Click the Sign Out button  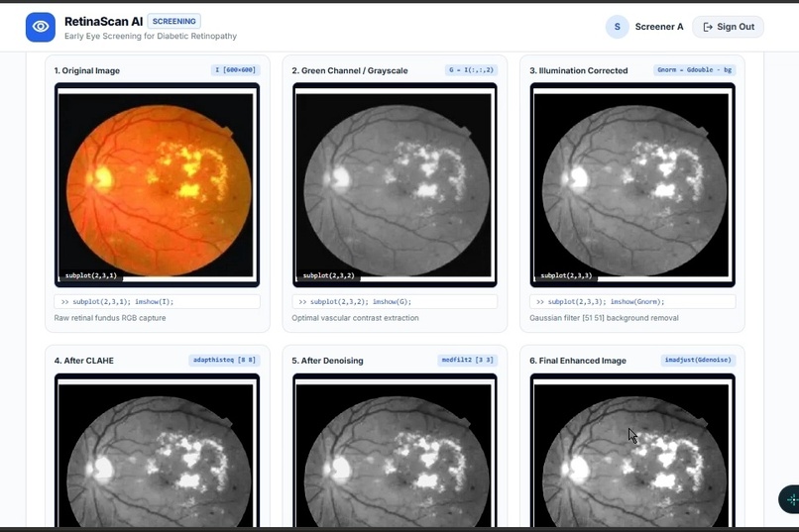pos(728,27)
